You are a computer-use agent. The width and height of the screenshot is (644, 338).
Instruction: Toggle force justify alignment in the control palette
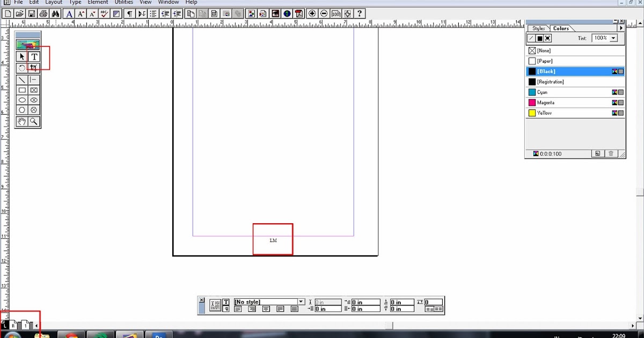click(x=294, y=309)
